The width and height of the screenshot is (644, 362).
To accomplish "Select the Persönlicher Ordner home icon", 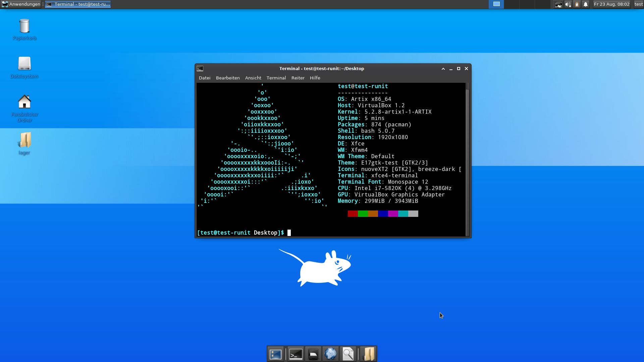I will (x=24, y=108).
